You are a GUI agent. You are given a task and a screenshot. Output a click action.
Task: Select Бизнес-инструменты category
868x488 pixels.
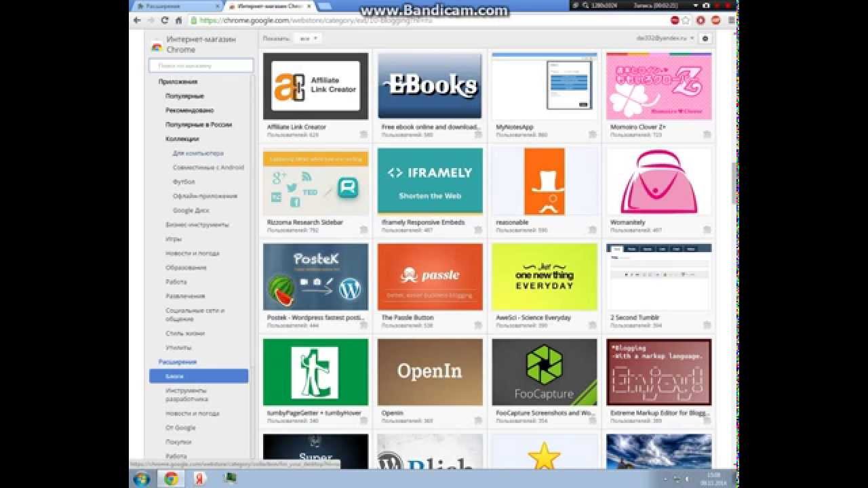[x=197, y=224]
